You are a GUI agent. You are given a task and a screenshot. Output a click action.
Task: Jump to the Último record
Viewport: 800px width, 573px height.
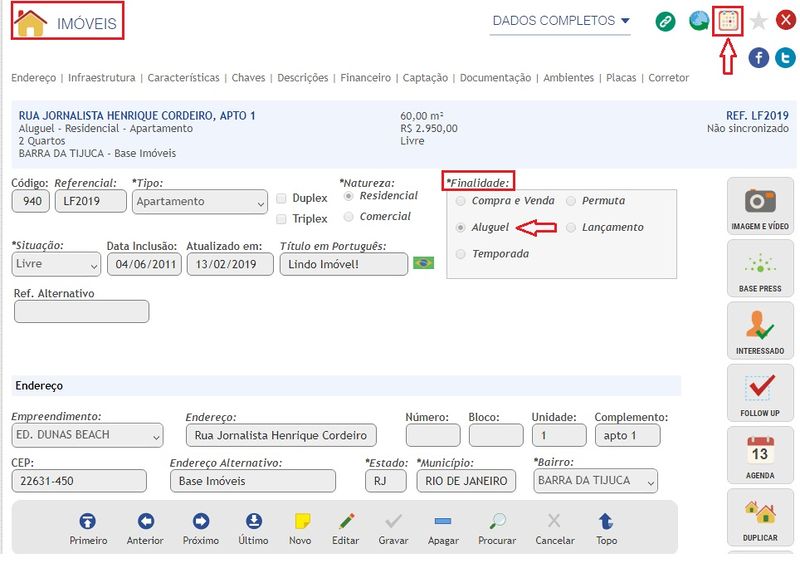[x=253, y=521]
